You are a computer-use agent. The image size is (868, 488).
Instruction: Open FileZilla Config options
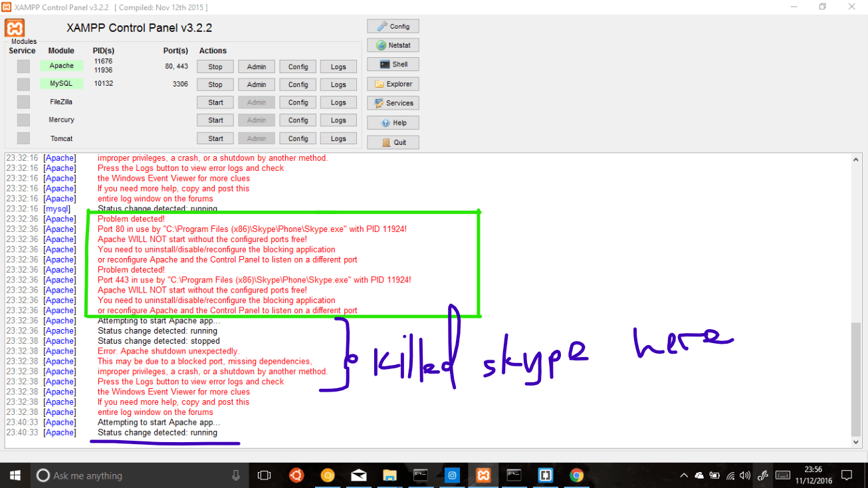[x=298, y=102]
